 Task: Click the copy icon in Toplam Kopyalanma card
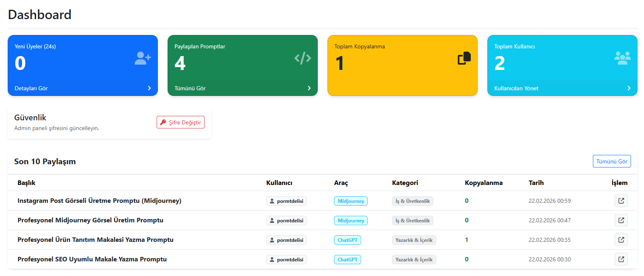(x=464, y=58)
